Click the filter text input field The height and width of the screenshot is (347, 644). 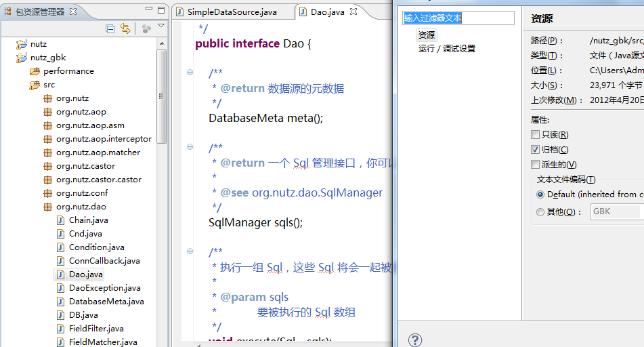pos(458,18)
